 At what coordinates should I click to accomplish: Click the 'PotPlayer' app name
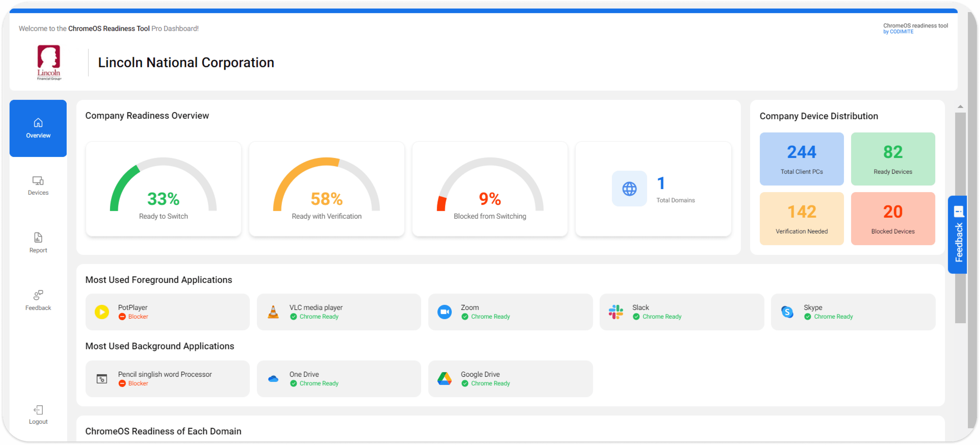coord(132,307)
